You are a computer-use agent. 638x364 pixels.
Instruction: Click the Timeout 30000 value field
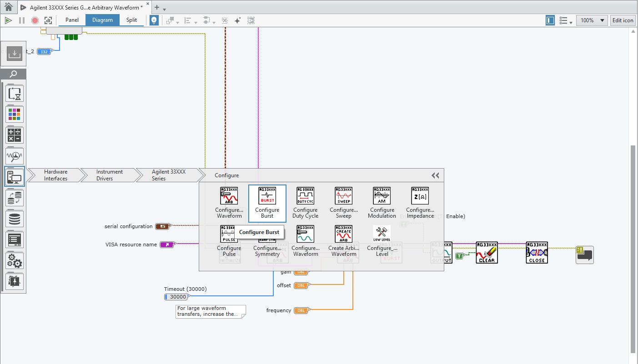(x=178, y=297)
